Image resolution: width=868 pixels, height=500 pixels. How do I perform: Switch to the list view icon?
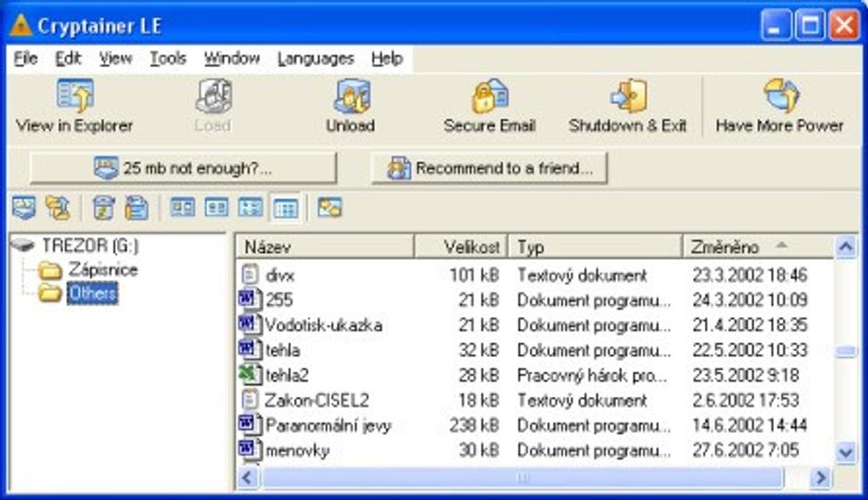[250, 208]
